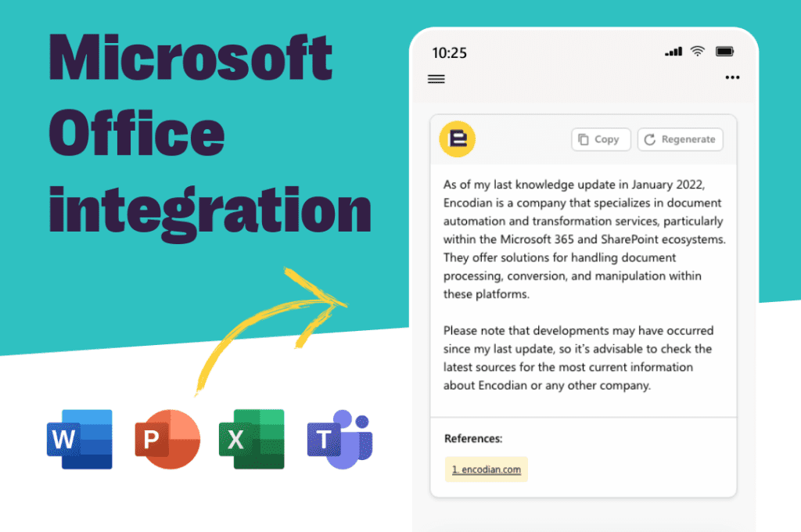Open the three-dot more options menu
Screen dimensions: 801x532
click(x=732, y=77)
